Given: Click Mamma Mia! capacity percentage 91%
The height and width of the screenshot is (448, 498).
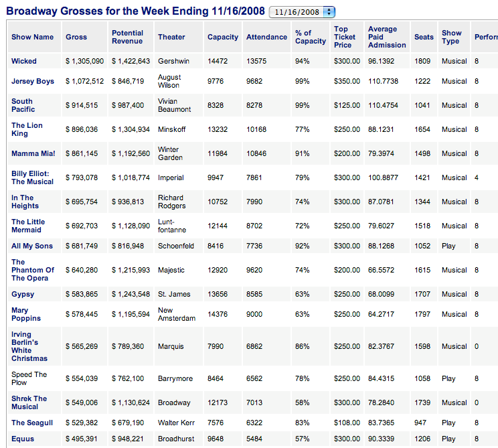Looking at the screenshot, I should pos(303,153).
